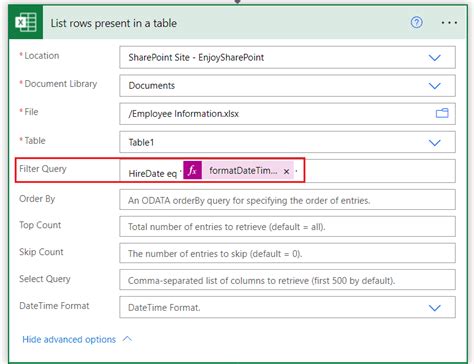Click the List rows present in a table title
474x364 pixels.
[114, 23]
